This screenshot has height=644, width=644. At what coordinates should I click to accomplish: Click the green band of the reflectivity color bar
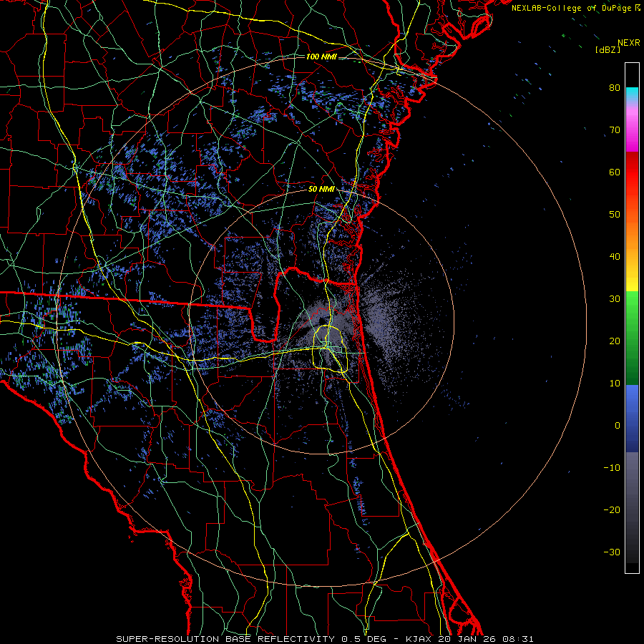click(632, 337)
